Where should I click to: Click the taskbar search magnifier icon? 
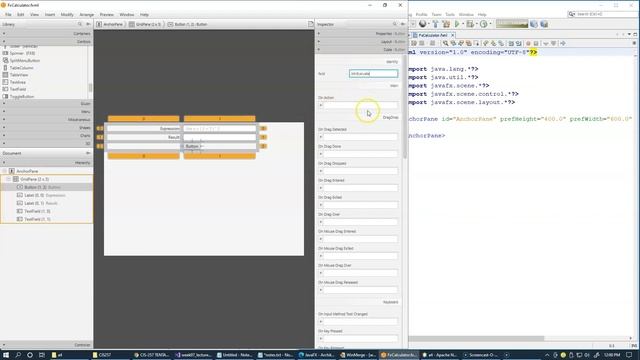pos(18,355)
